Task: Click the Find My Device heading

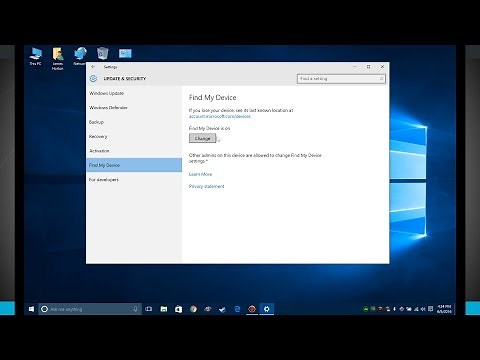Action: pos(212,98)
